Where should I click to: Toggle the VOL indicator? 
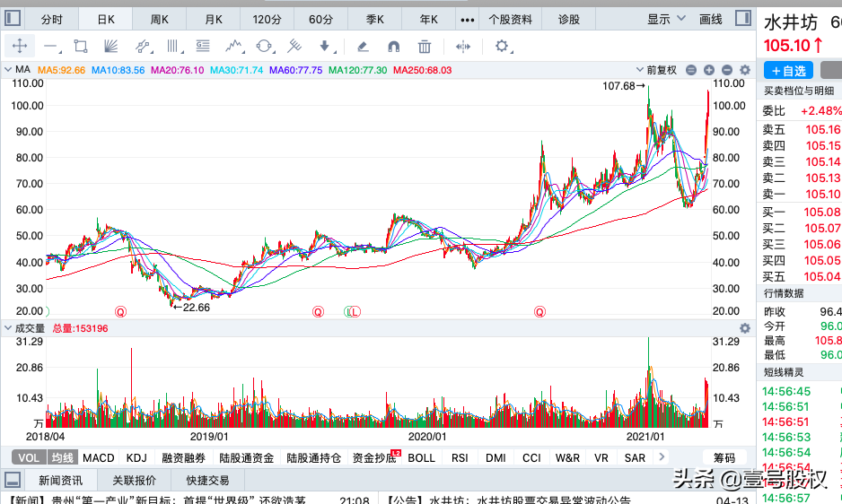(29, 458)
